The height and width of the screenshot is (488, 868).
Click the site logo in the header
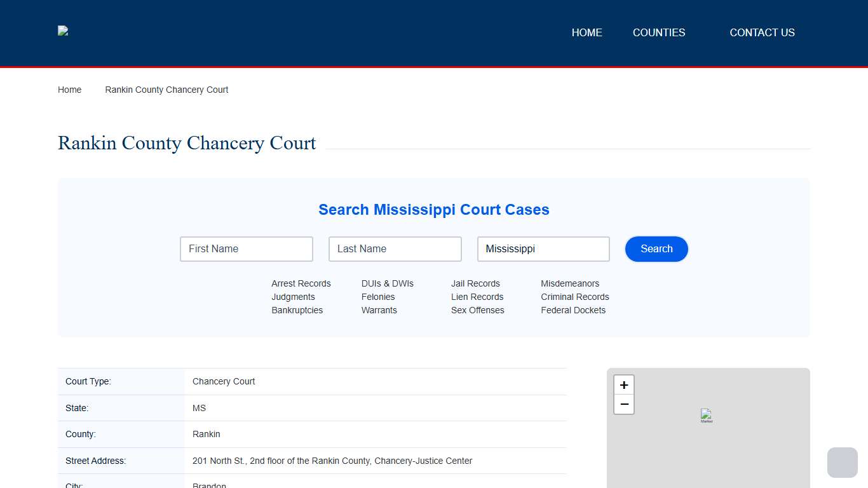[x=62, y=30]
